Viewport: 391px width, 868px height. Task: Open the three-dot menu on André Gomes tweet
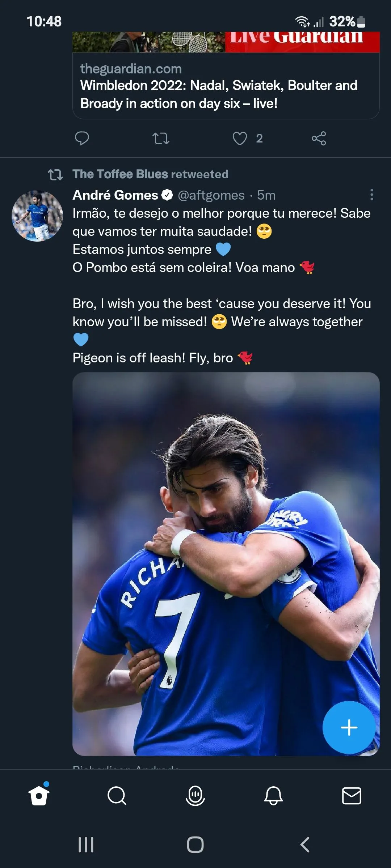coord(371,195)
